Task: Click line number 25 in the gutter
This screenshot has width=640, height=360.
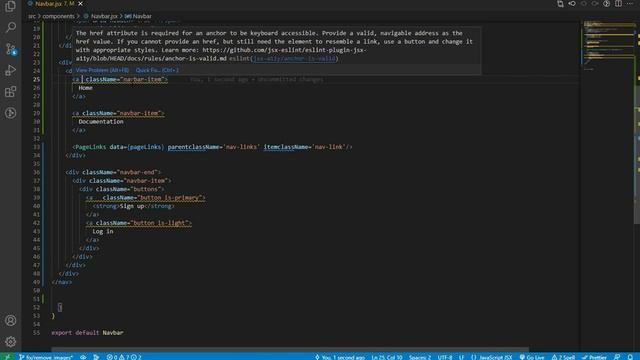Action: [x=37, y=79]
